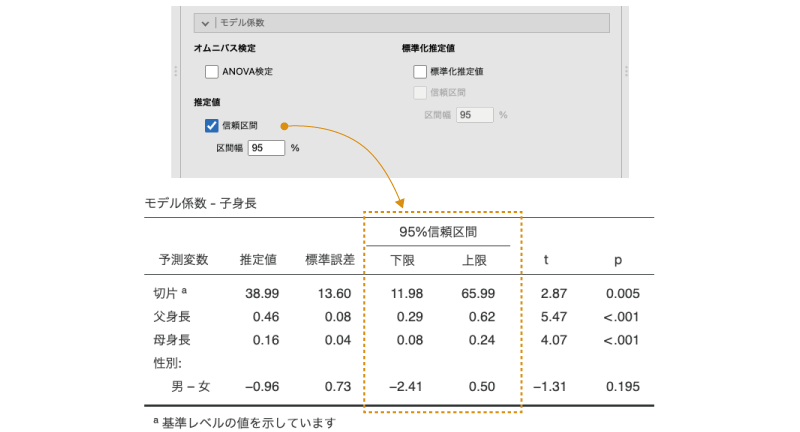Image resolution: width=800 pixels, height=432 pixels.
Task: Click the モデル係数 - 子身長 table title
Action: click(200, 203)
